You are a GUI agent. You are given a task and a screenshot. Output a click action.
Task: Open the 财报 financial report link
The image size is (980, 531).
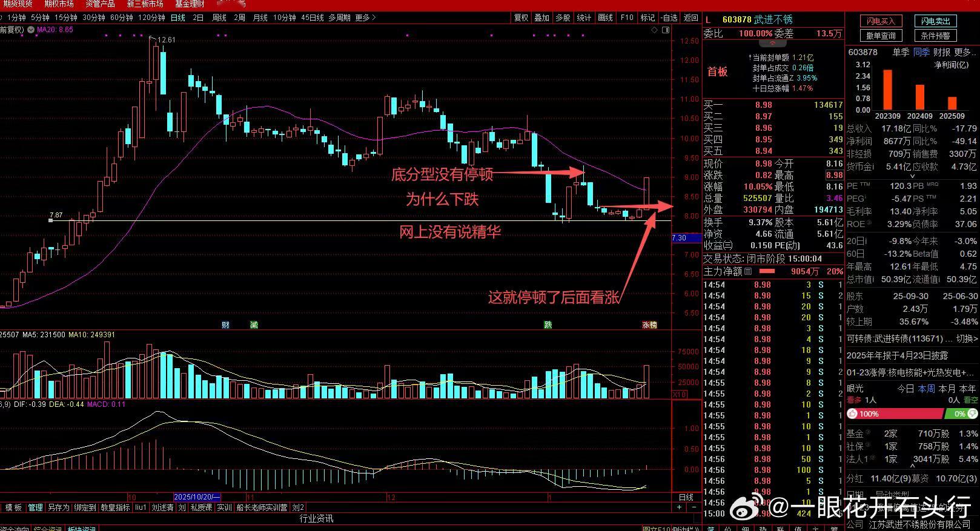tap(942, 52)
